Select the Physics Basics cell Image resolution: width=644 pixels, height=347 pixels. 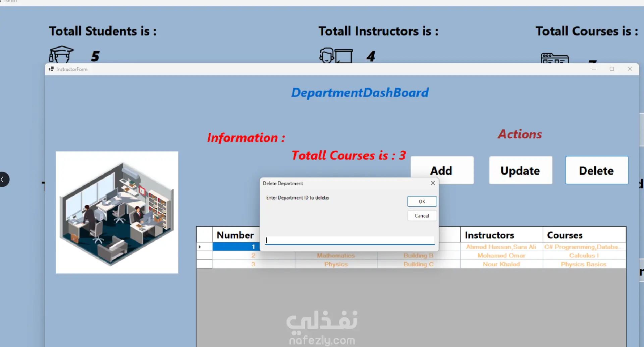click(x=584, y=264)
